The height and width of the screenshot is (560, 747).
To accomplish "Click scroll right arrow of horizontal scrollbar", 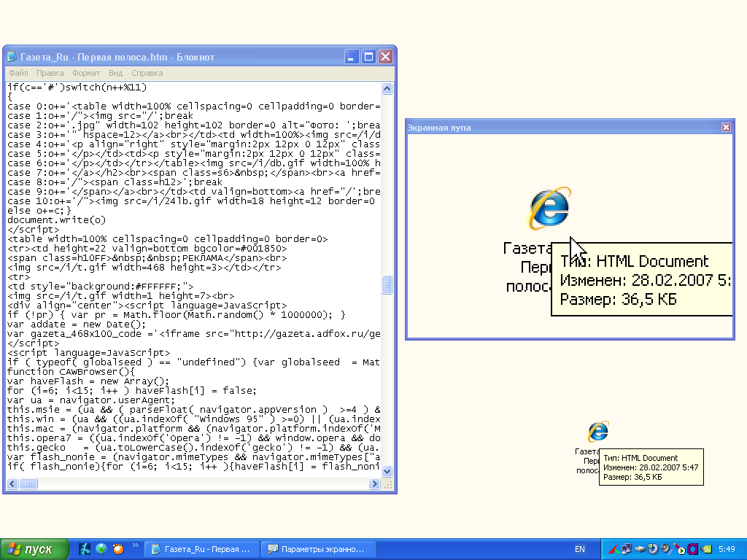I will (375, 483).
